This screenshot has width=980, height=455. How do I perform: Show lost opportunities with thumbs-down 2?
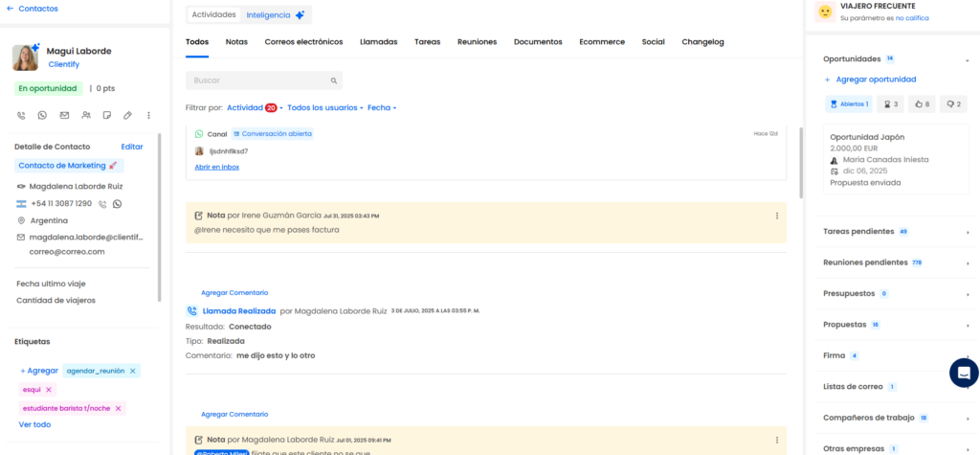point(953,103)
